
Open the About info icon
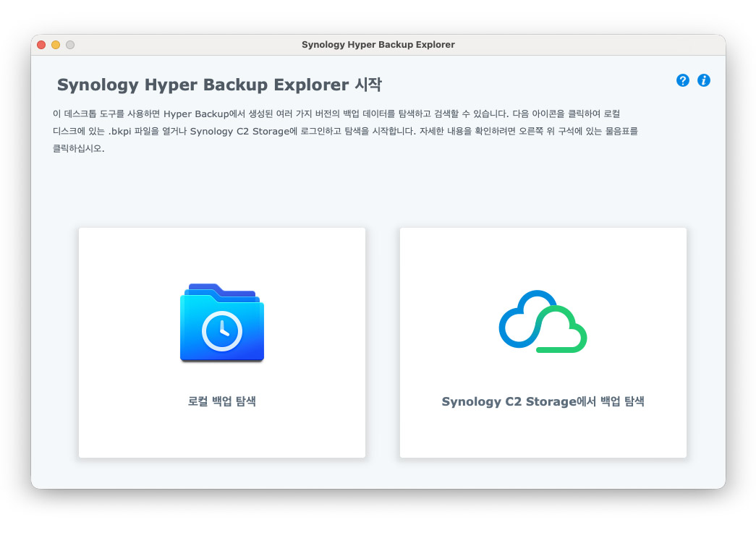point(703,80)
